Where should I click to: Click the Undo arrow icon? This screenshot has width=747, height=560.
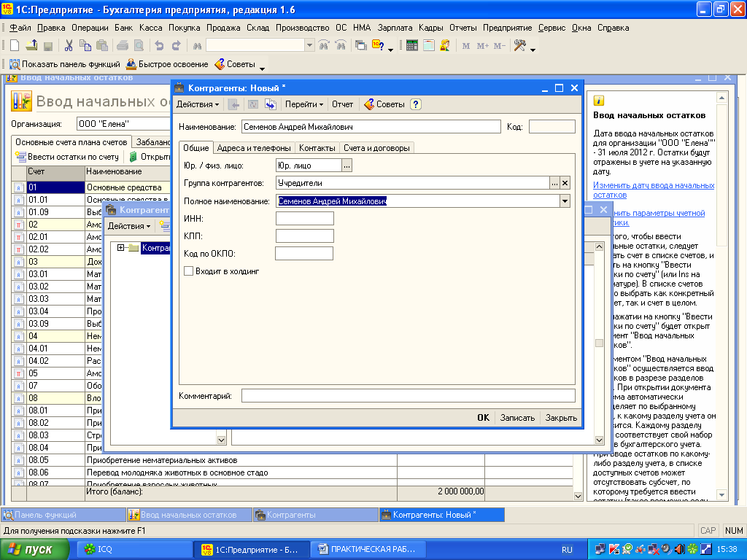(159, 46)
